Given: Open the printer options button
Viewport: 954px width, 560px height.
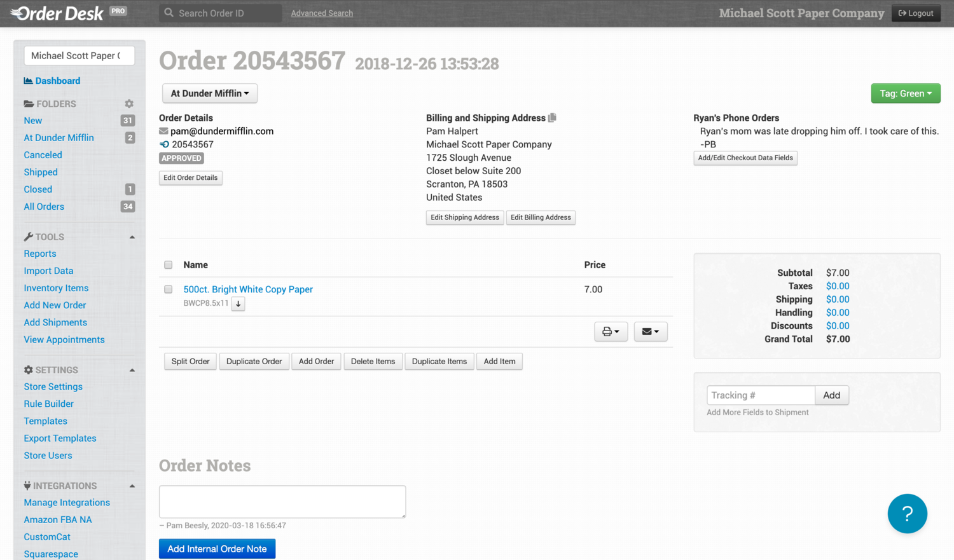Looking at the screenshot, I should [611, 331].
